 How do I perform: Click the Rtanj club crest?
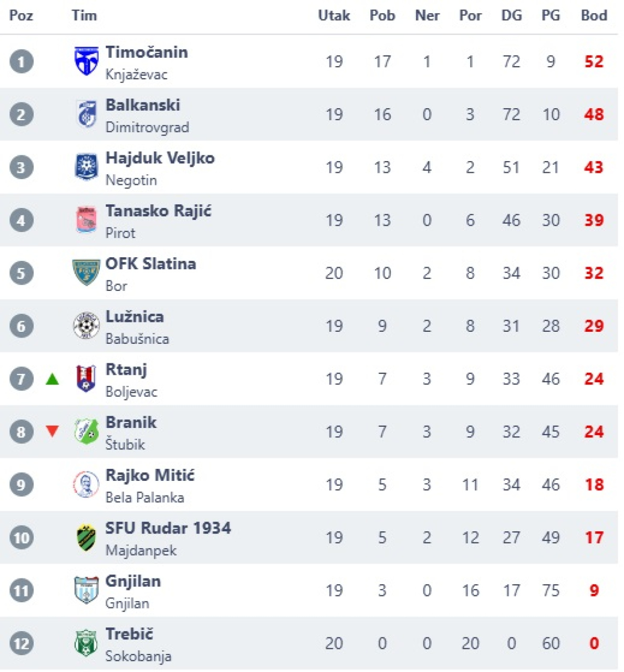click(86, 379)
